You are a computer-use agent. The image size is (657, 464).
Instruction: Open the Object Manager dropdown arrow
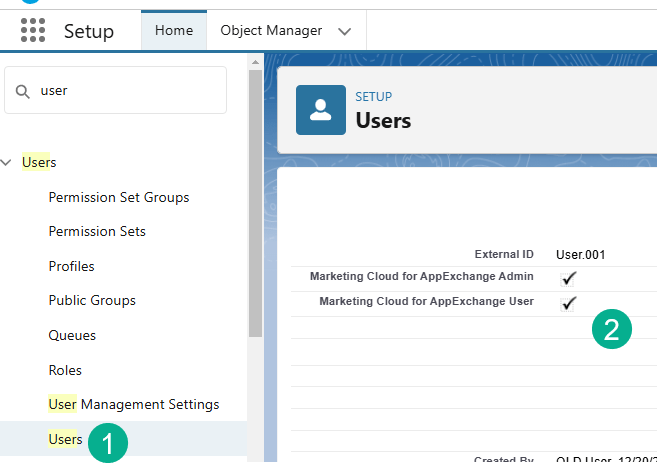tap(345, 31)
